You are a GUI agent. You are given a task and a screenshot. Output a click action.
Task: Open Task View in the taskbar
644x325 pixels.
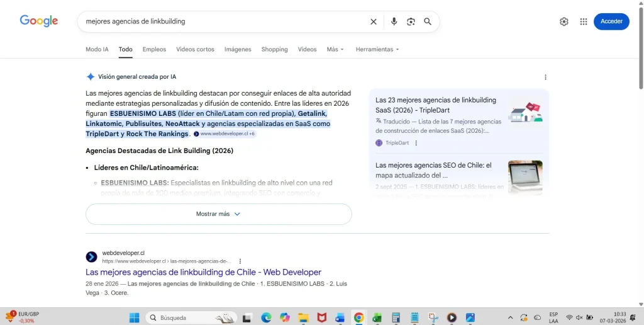point(247,317)
